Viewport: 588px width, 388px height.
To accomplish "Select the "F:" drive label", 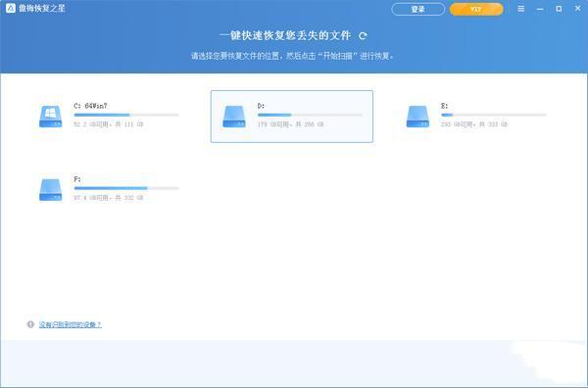I will point(77,179).
